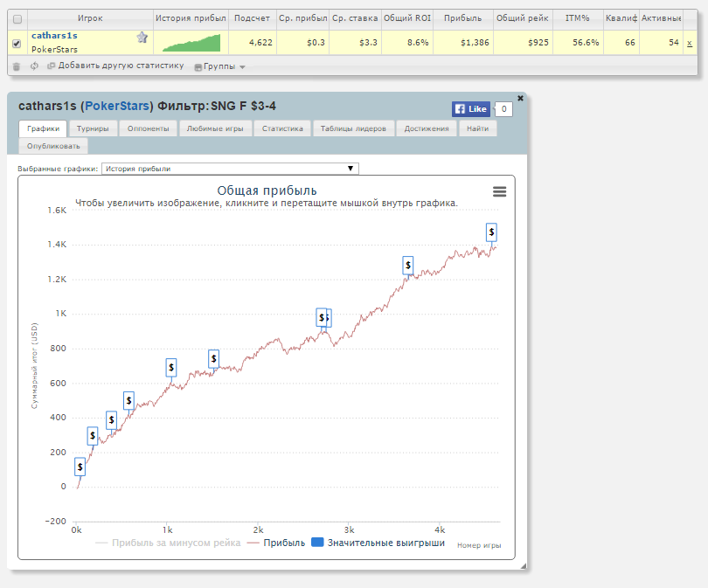Click 'Добавить другую статистику' link
The height and width of the screenshot is (588, 708).
[116, 66]
